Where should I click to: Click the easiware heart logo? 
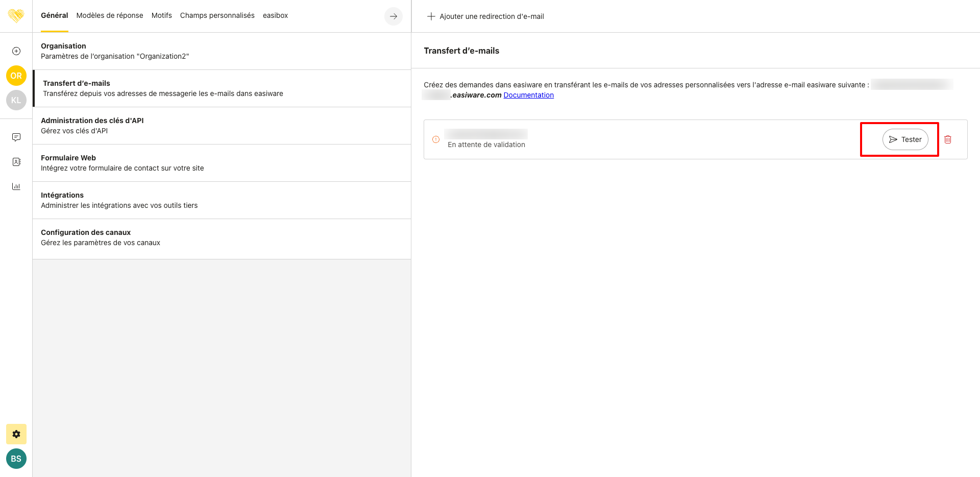(16, 16)
